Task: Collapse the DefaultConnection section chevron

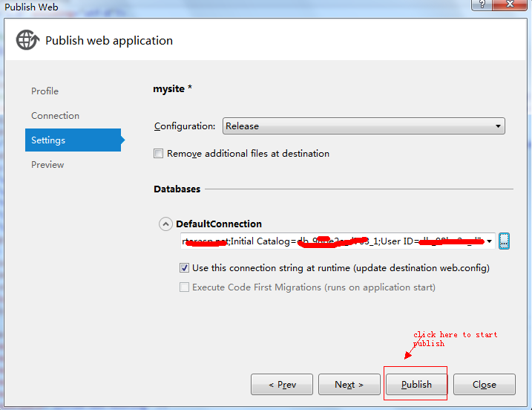Action: (165, 224)
